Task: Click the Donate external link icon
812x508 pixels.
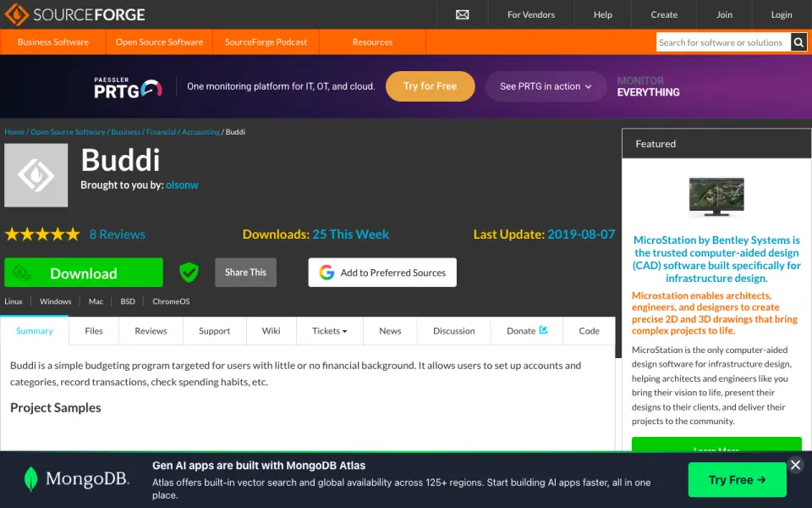Action: [543, 329]
